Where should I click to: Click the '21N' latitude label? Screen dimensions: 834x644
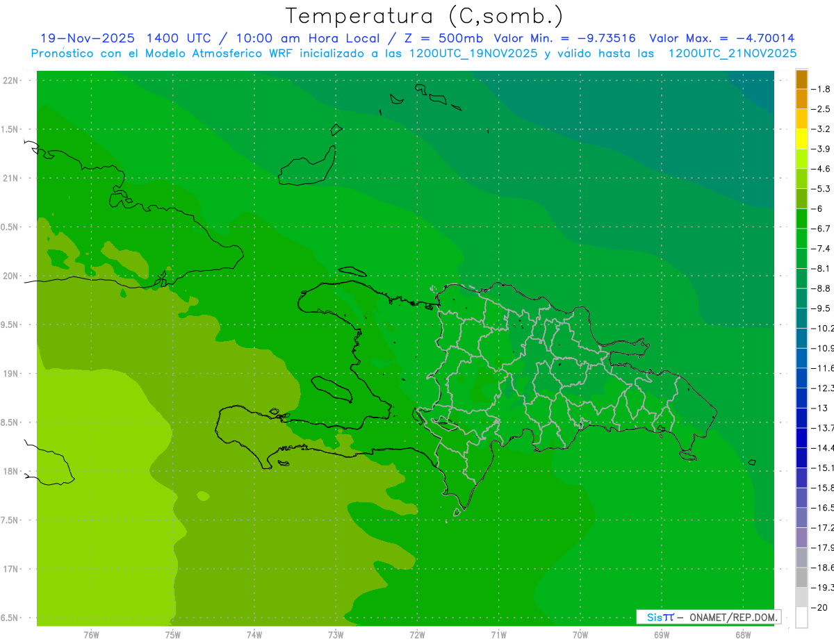10,178
